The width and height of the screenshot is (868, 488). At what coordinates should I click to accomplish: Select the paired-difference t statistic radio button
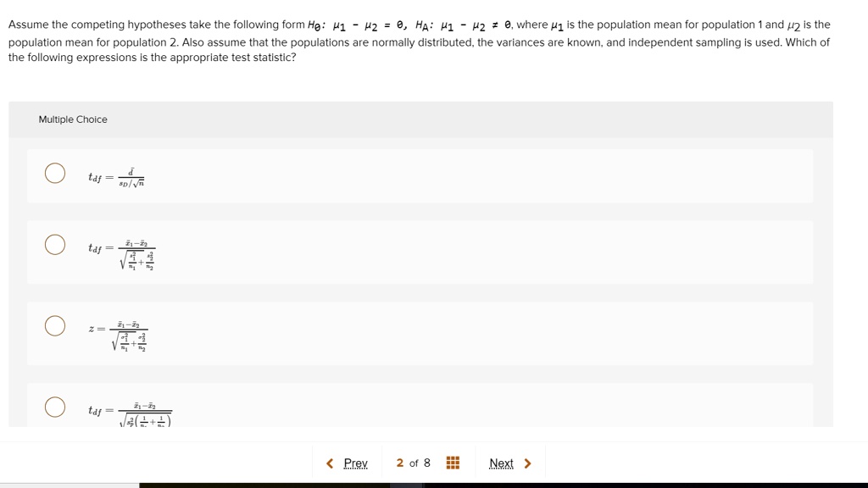click(x=55, y=173)
